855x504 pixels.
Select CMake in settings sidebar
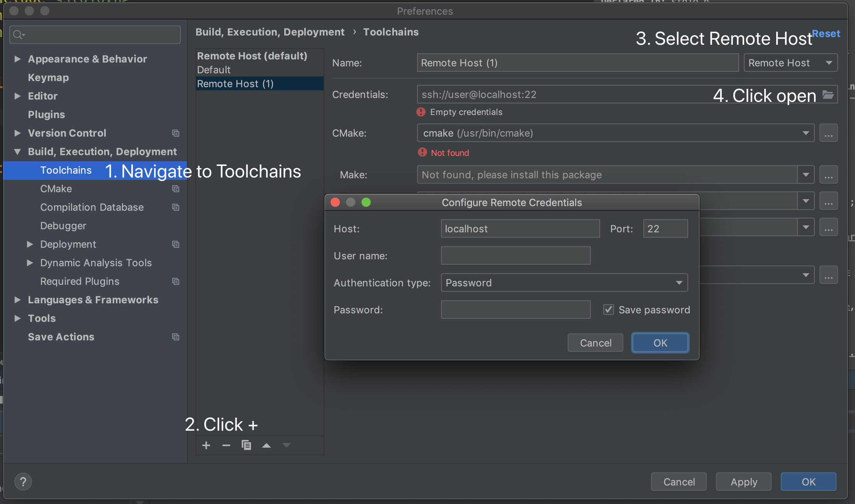click(x=56, y=189)
